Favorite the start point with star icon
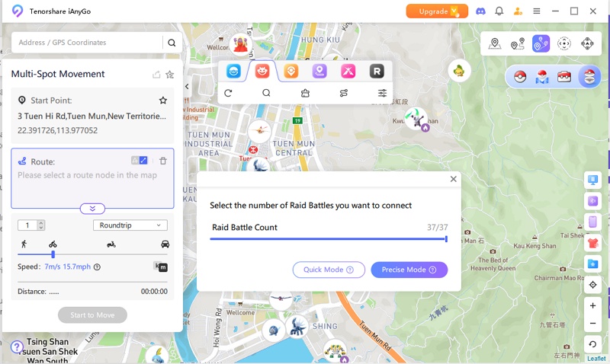Screen dimensions: 610x364 click(162, 101)
